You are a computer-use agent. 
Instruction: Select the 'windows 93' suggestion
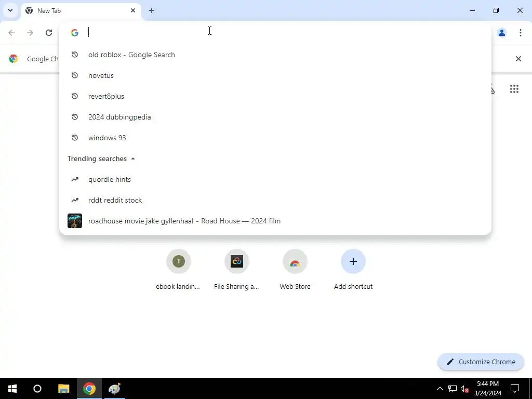(275, 138)
